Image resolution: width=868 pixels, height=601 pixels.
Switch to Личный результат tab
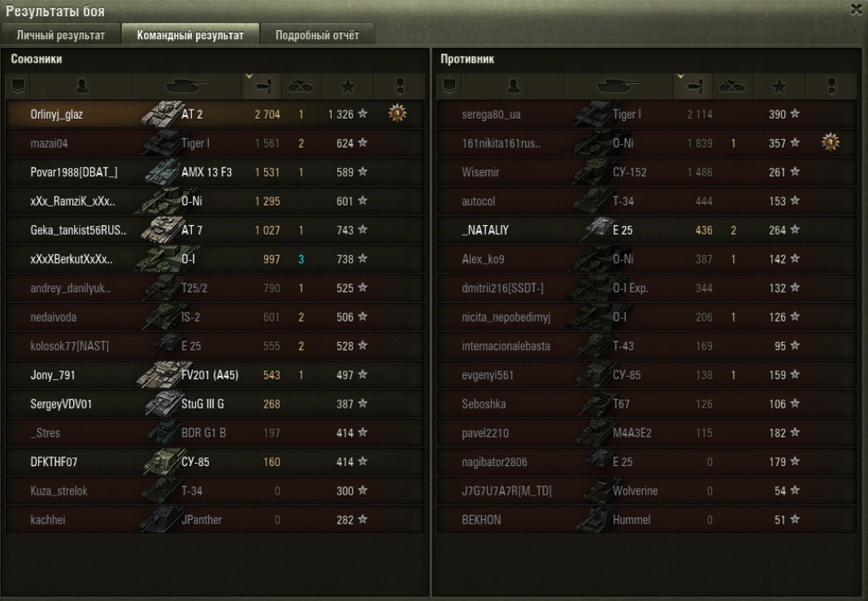61,35
